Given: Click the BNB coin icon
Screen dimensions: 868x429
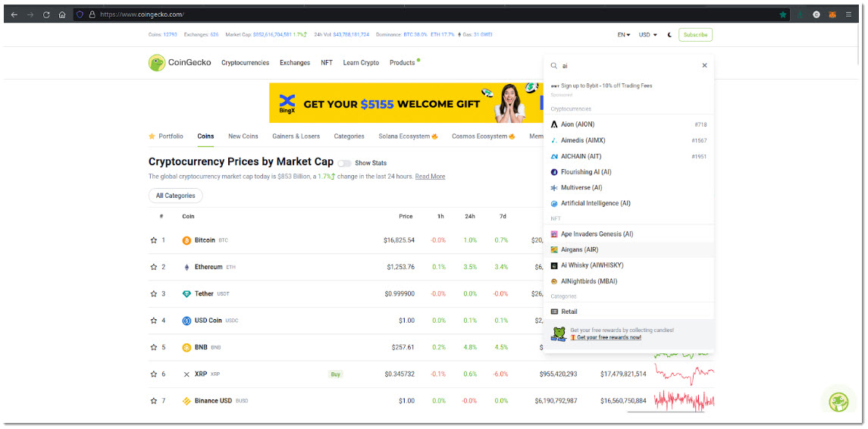Looking at the screenshot, I should pyautogui.click(x=186, y=347).
